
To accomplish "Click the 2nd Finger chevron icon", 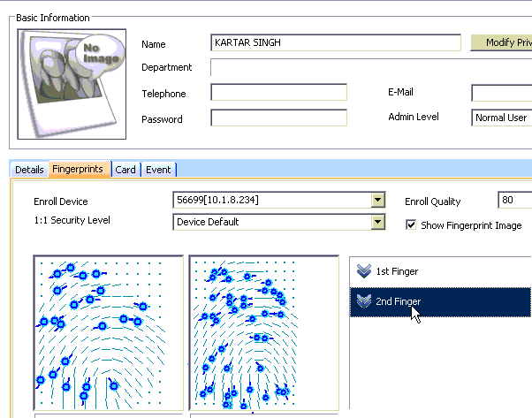I will pos(362,301).
